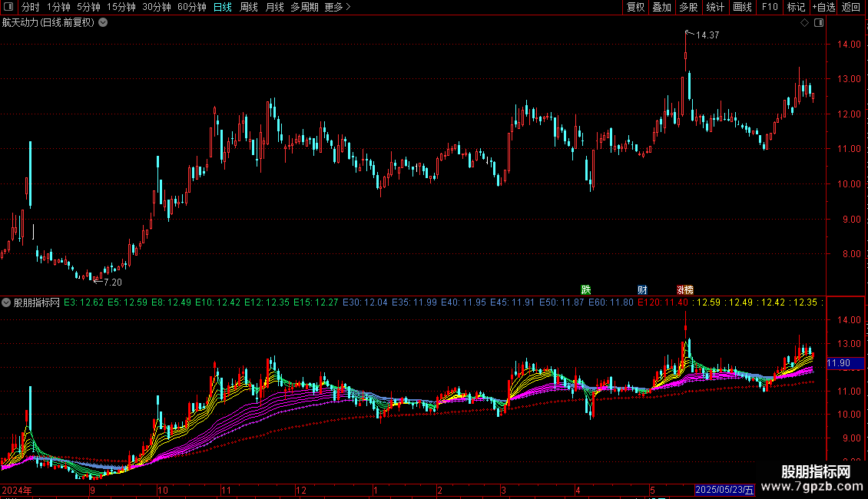
Task: Select the 30分钟 period tab
Action: click(x=157, y=7)
